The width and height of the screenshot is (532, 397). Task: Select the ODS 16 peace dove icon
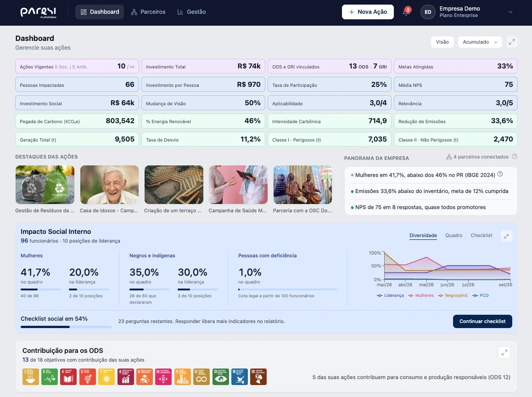240,377
